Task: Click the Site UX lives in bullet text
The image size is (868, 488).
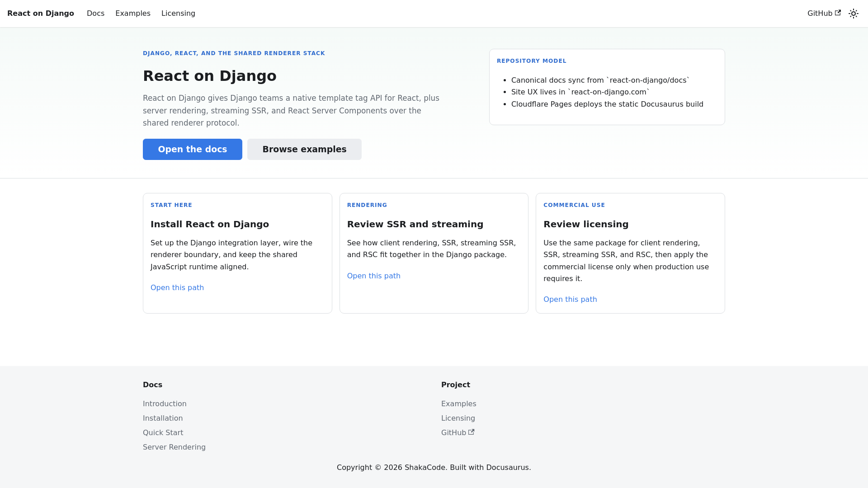Action: pyautogui.click(x=580, y=92)
